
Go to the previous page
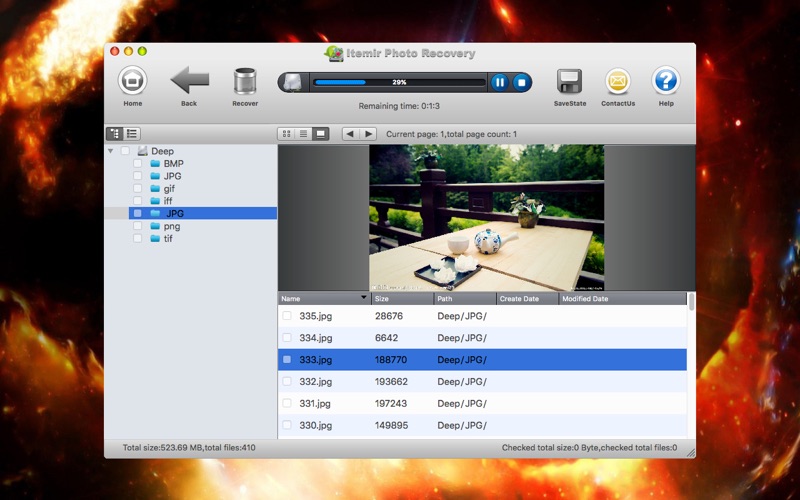(350, 134)
